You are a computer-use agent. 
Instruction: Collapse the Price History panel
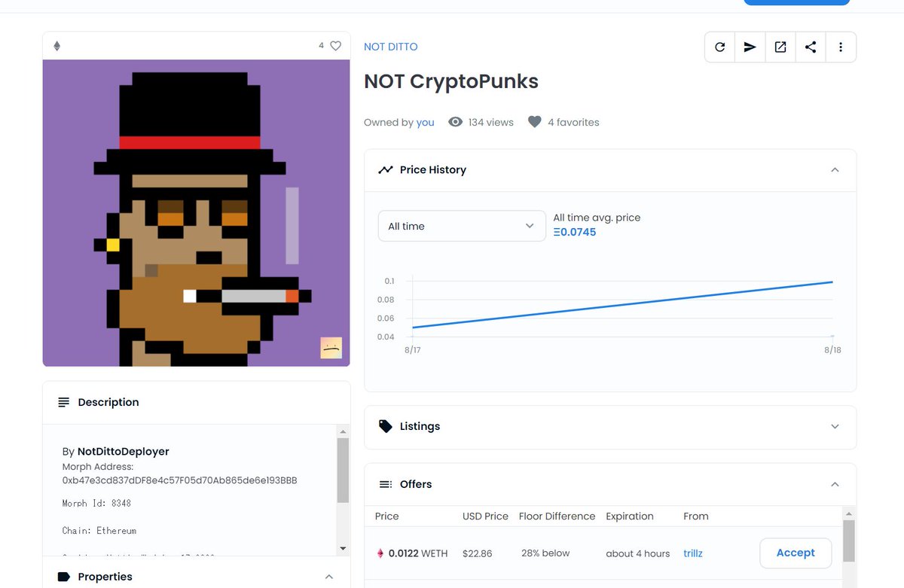(x=835, y=170)
